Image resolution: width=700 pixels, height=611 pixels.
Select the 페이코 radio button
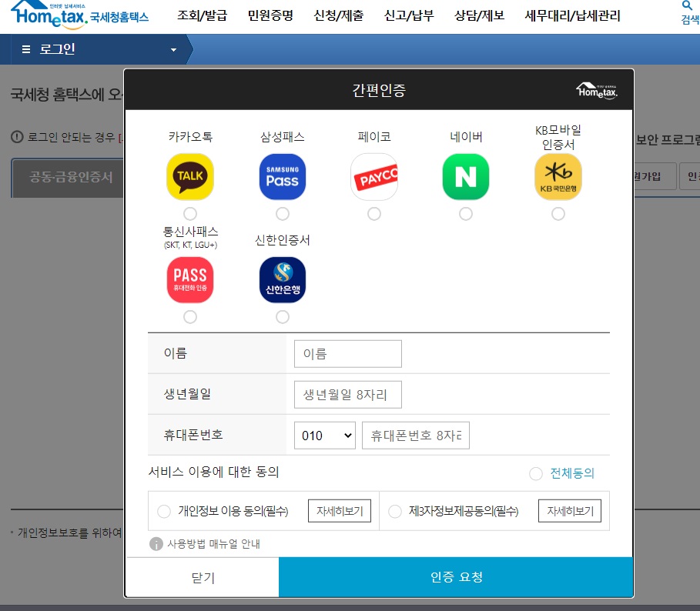[374, 214]
